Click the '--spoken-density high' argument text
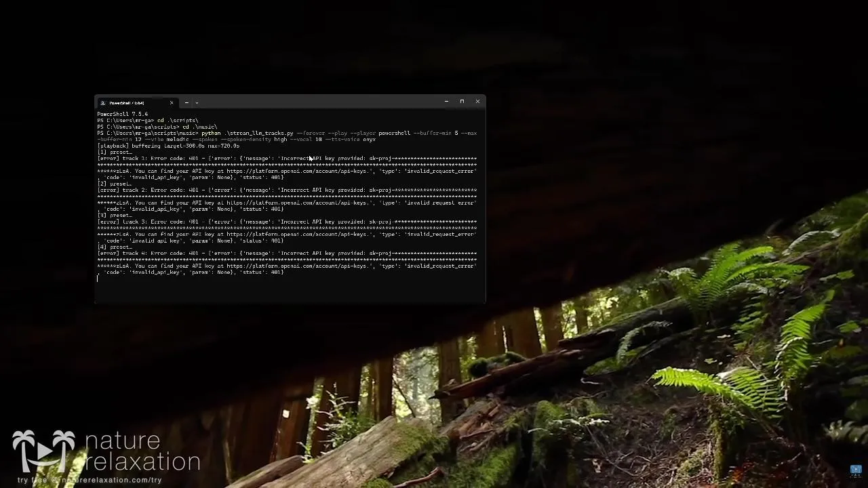This screenshot has height=488, width=868. coord(254,140)
